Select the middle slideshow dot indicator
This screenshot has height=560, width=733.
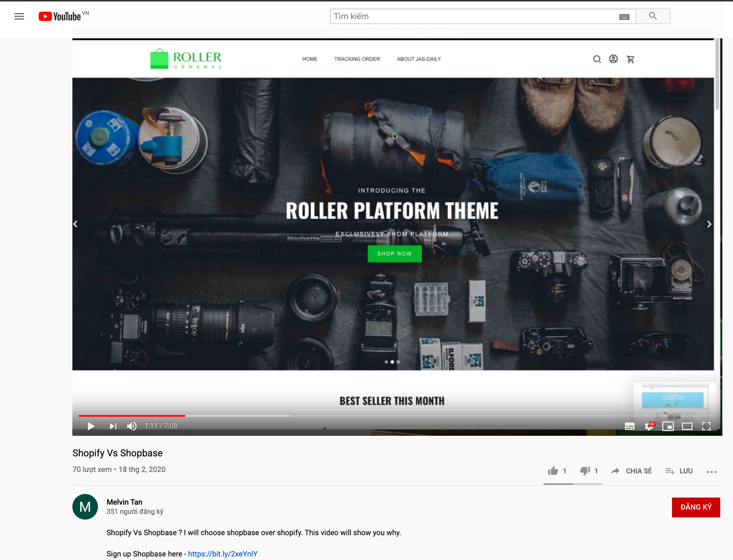point(392,362)
